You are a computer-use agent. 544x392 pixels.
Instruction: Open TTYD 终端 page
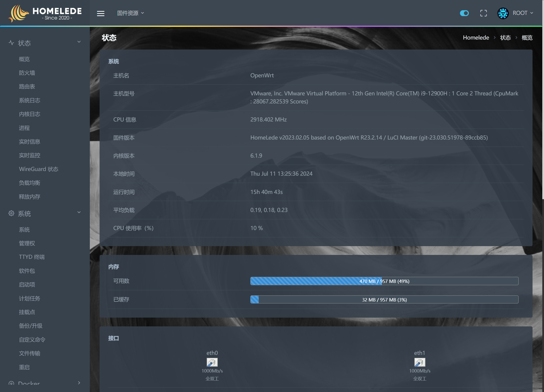(32, 257)
